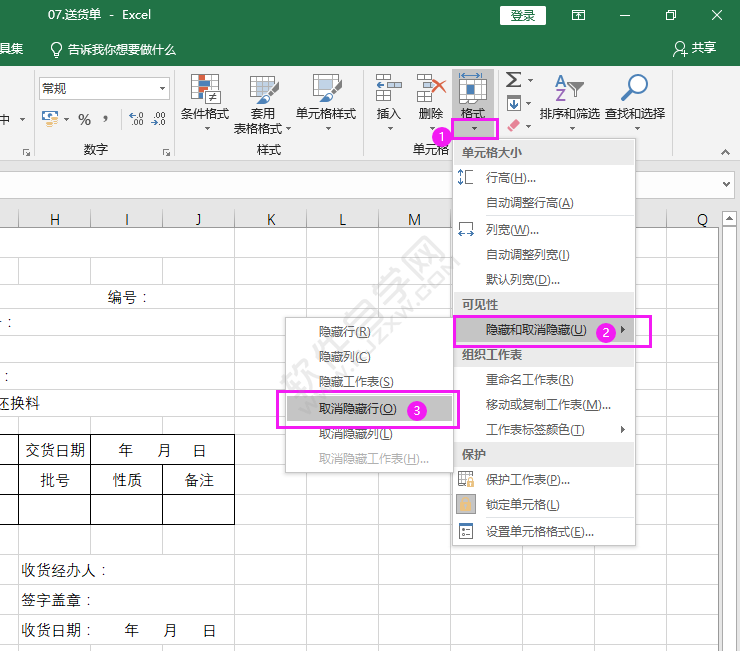The image size is (740, 651).
Task: Click the Format (格式) dropdown arrow
Action: [x=473, y=129]
